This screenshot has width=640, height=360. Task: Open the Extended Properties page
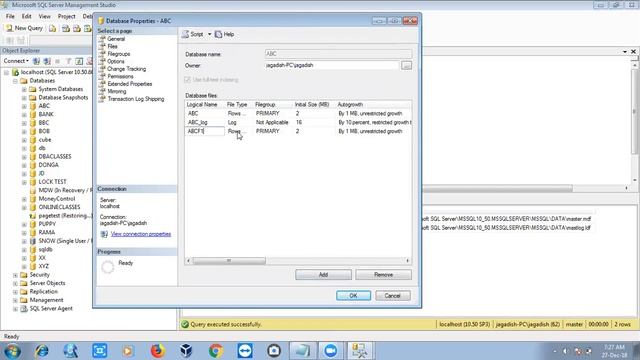coord(130,84)
